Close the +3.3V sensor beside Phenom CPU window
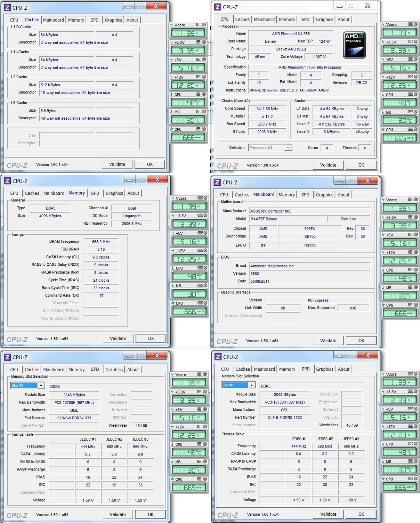The width and height of the screenshot is (420, 523). click(415, 42)
